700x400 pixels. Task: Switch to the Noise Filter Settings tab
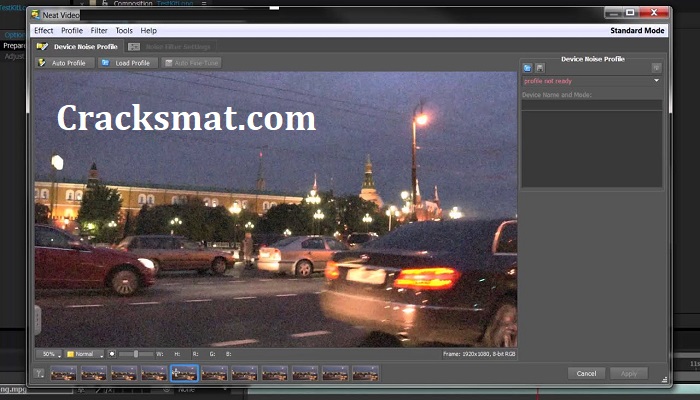(171, 46)
